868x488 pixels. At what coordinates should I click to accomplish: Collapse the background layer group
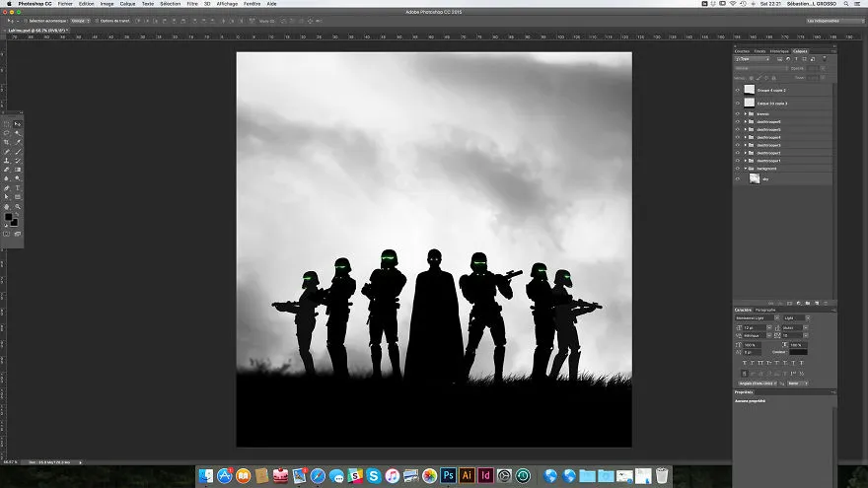coord(746,169)
